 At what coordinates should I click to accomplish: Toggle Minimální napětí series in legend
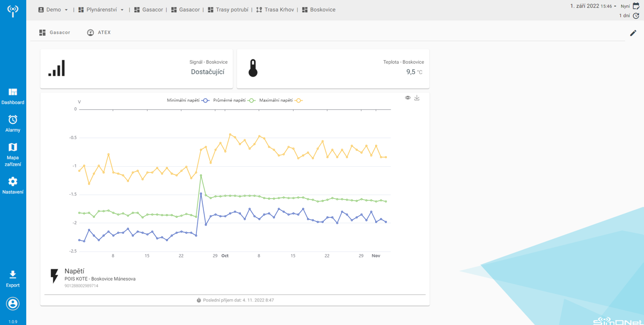pyautogui.click(x=188, y=101)
